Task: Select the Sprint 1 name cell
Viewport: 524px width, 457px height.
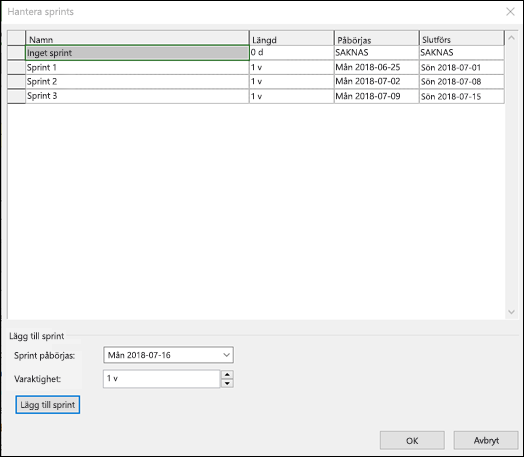Action: [137, 67]
